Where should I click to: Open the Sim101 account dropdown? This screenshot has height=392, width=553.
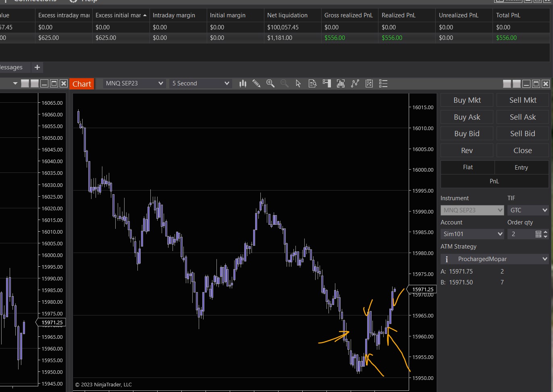click(x=472, y=234)
